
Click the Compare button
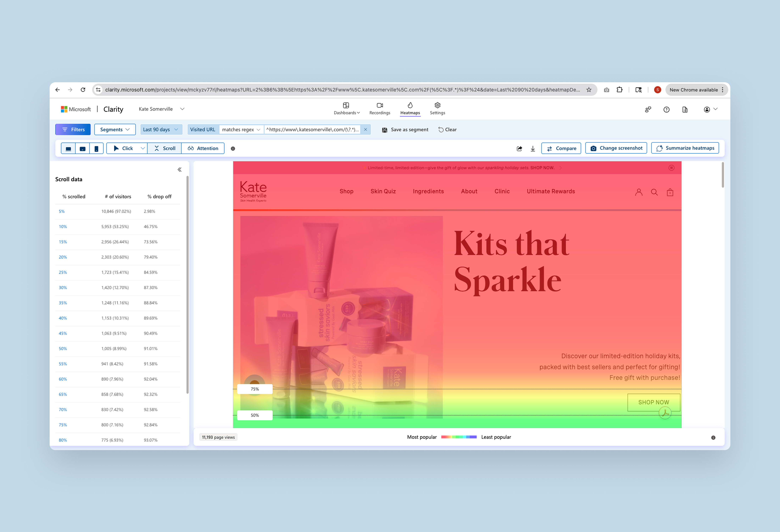coord(561,148)
